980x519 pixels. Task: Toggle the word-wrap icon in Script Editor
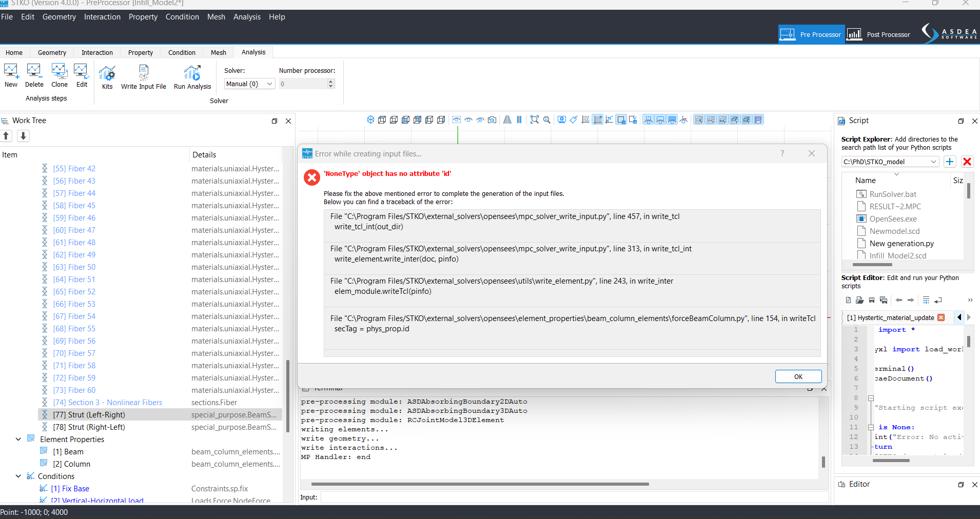[938, 300]
